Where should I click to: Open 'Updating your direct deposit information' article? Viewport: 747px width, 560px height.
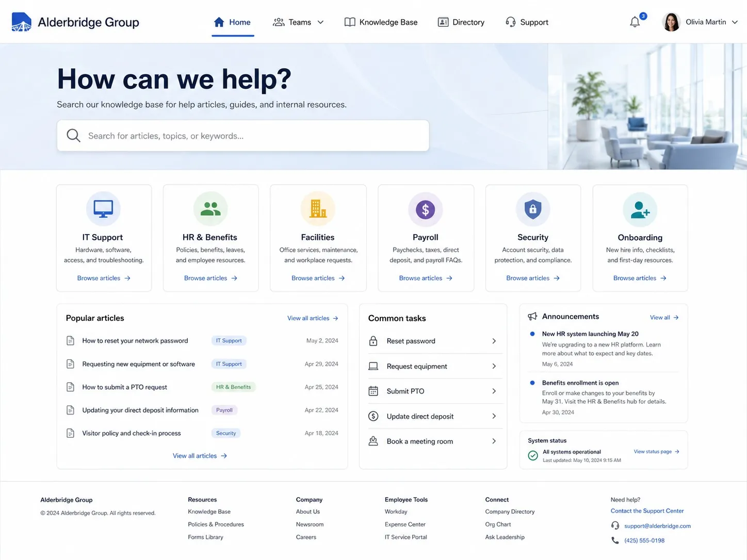[x=140, y=410]
